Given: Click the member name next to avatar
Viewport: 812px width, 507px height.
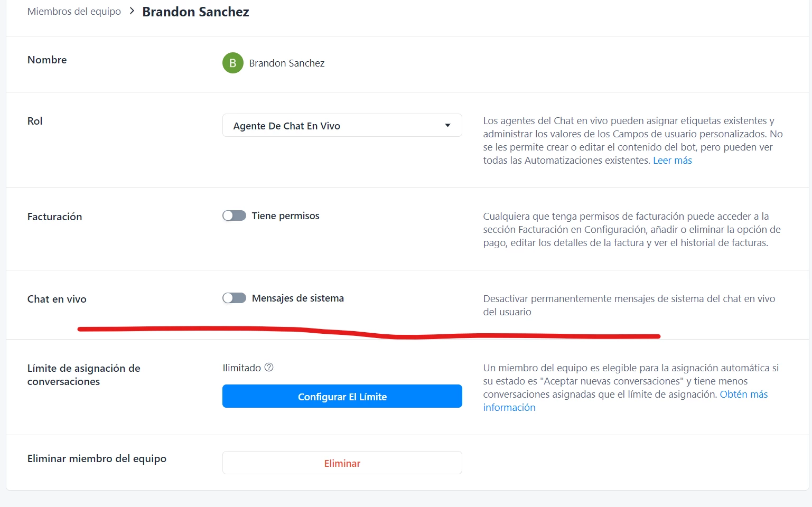Looking at the screenshot, I should 286,63.
